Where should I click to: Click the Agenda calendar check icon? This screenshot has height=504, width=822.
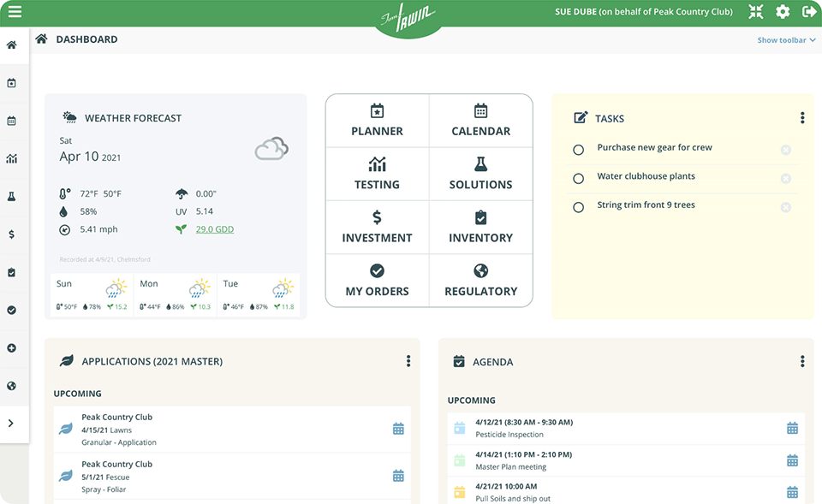click(459, 361)
